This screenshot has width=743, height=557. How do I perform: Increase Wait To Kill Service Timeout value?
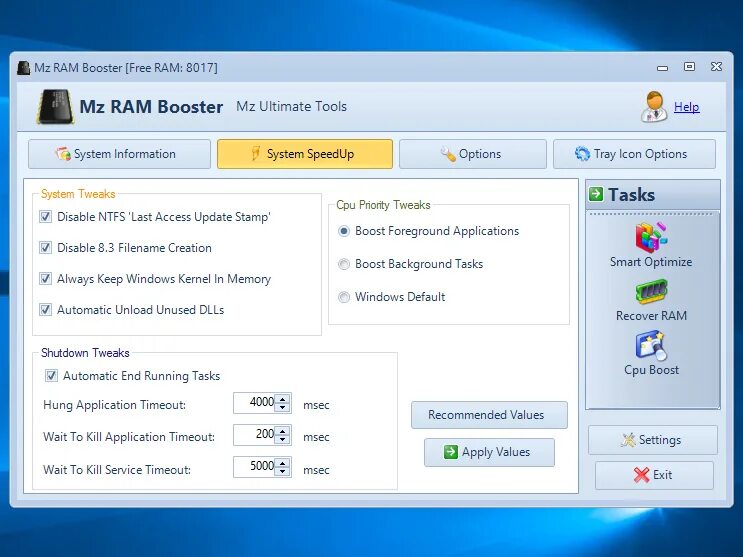tap(283, 463)
